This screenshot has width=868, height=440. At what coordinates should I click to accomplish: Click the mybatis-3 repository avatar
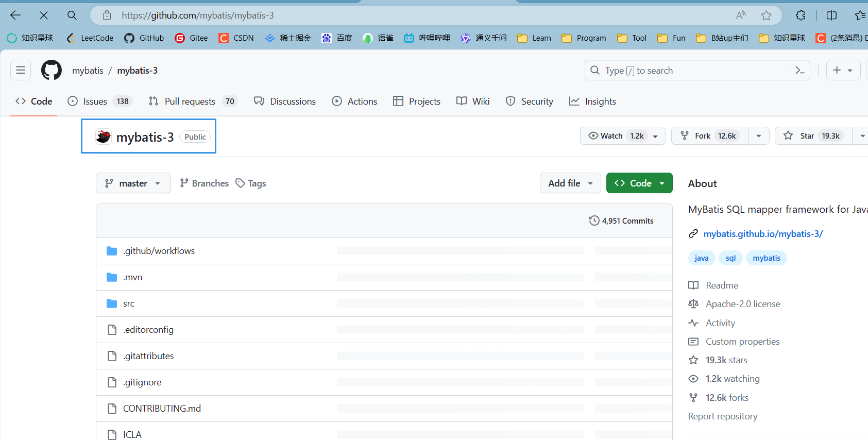tap(104, 137)
